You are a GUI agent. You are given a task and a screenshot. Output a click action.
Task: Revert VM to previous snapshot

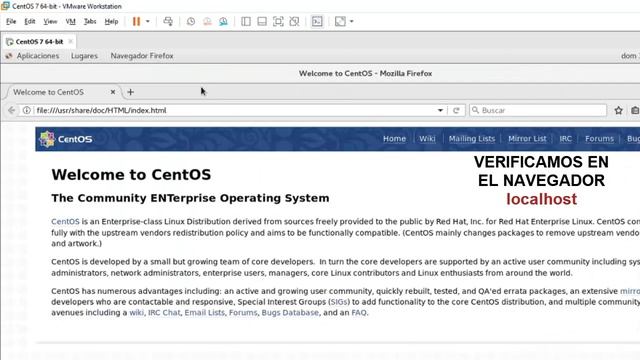click(x=207, y=21)
